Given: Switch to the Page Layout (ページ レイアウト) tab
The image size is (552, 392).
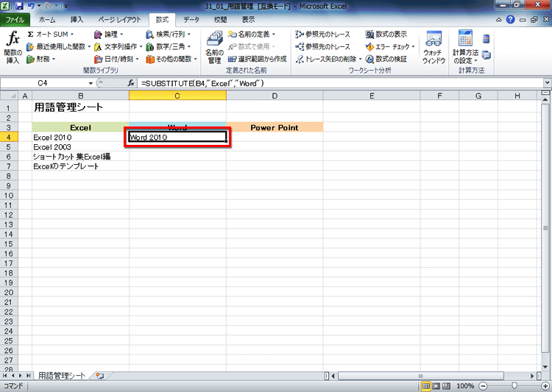Looking at the screenshot, I should (119, 20).
